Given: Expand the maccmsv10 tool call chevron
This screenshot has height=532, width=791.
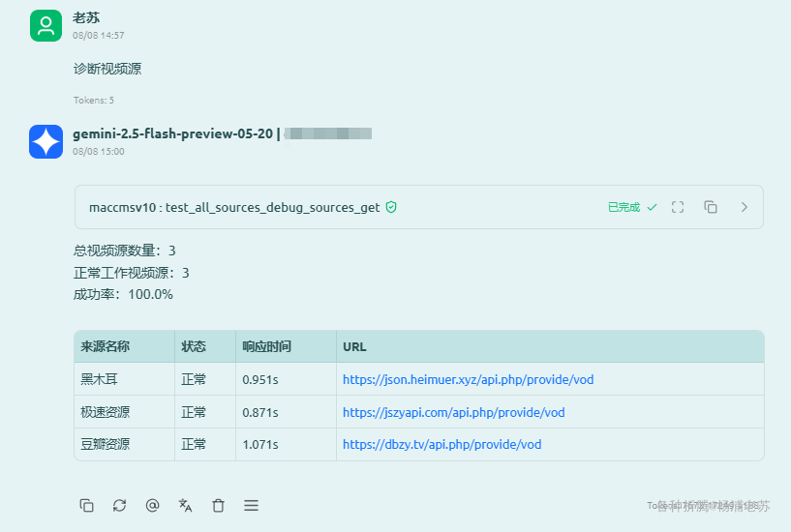Looking at the screenshot, I should click(745, 207).
